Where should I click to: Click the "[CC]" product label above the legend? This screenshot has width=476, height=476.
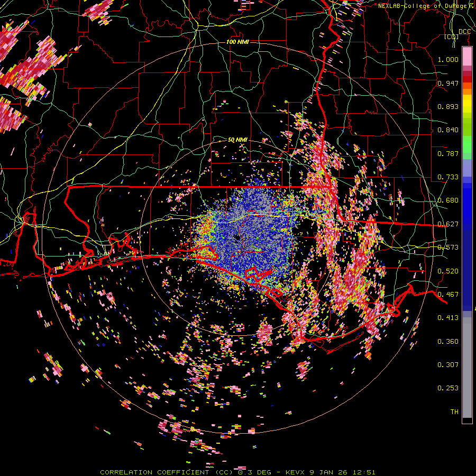[x=452, y=37]
